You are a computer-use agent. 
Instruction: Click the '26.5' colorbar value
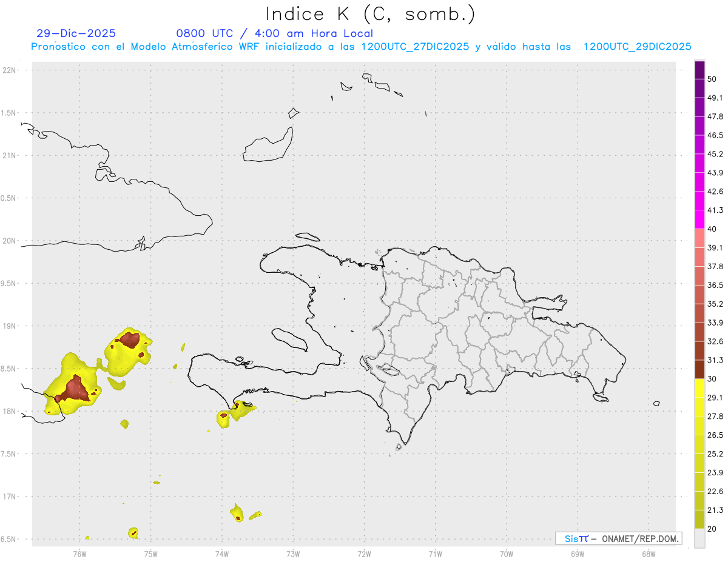point(716,435)
